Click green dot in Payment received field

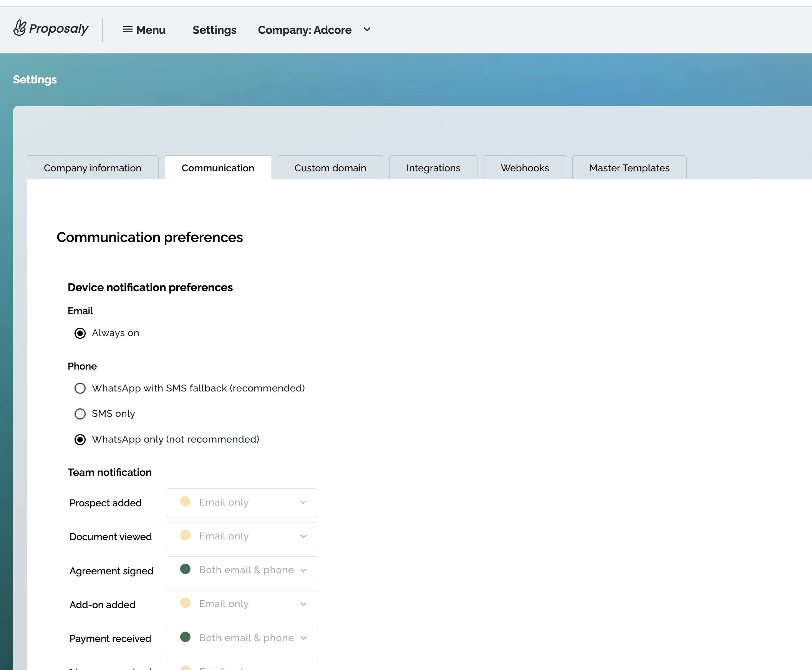(185, 637)
